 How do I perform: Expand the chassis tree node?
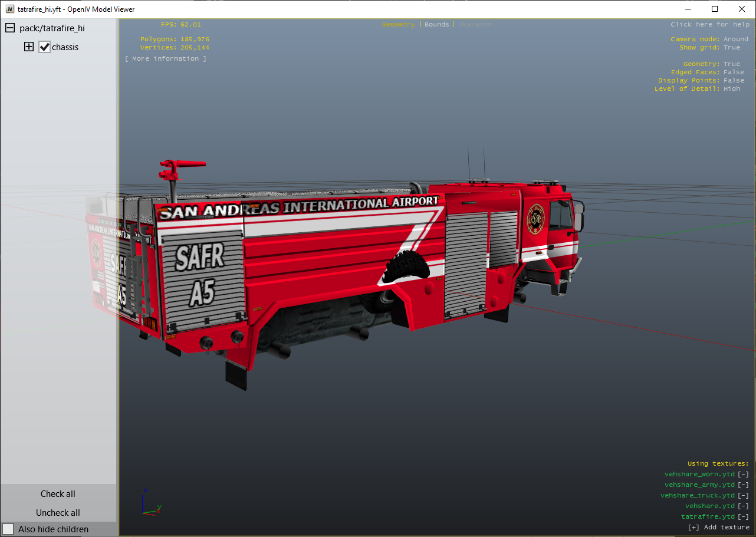[29, 47]
